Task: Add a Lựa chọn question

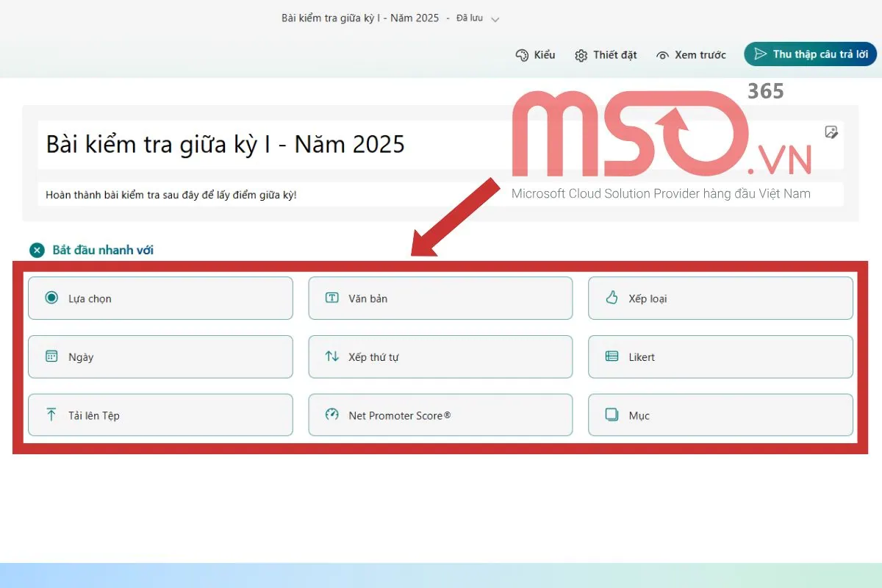Action: tap(160, 298)
